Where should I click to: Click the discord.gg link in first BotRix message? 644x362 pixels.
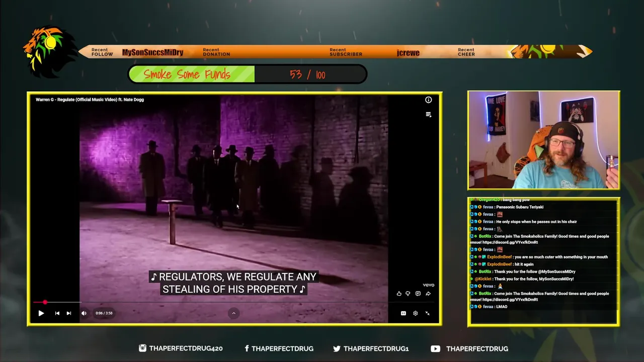click(x=510, y=242)
